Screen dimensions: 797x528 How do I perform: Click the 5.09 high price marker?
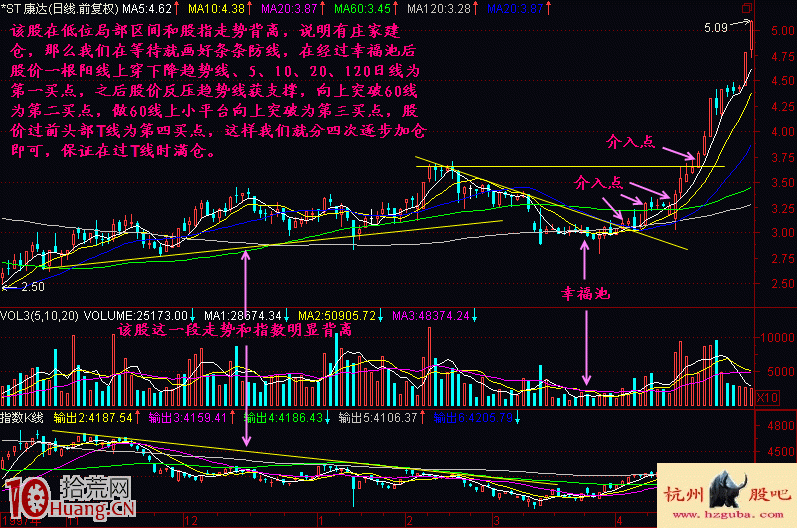(x=716, y=28)
